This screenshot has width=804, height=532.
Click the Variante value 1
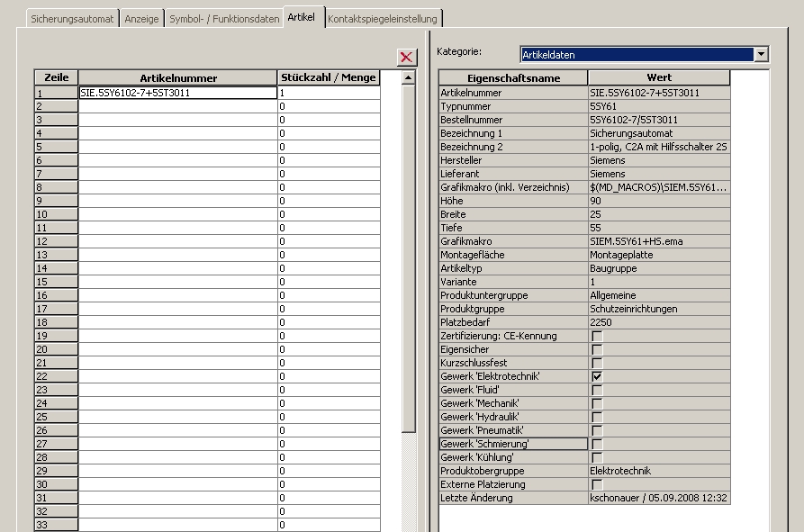point(659,282)
